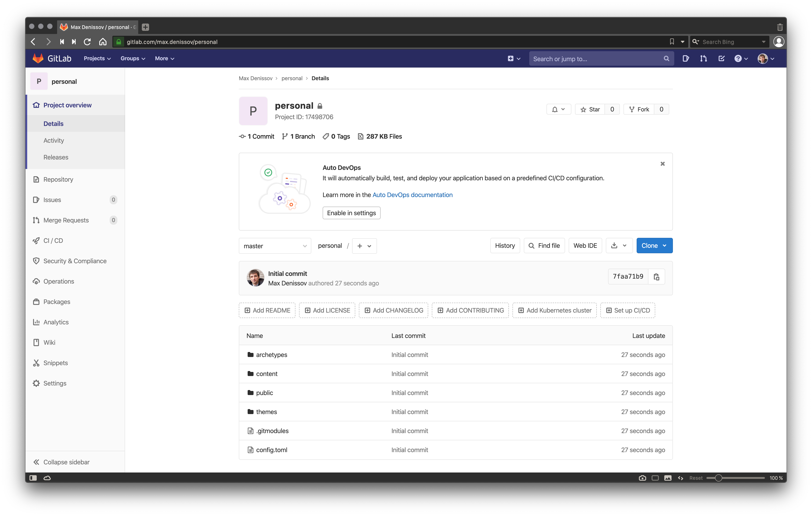
Task: Expand the download source code dropdown
Action: click(619, 245)
